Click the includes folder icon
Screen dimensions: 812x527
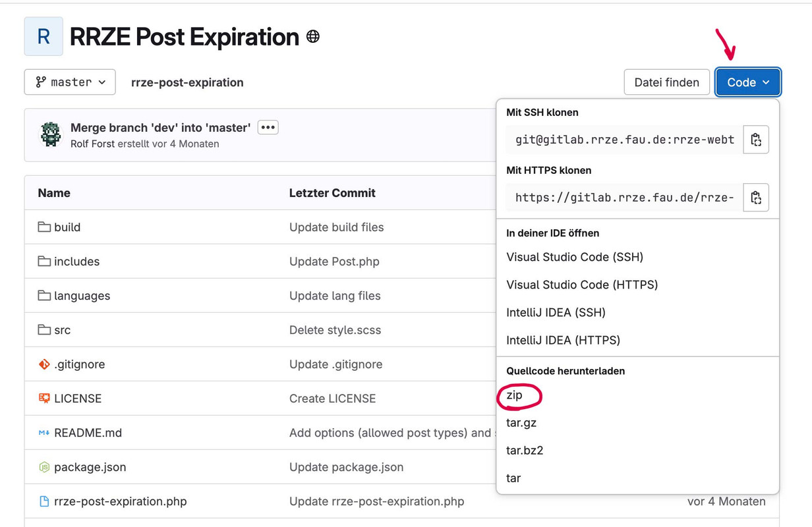coord(44,262)
